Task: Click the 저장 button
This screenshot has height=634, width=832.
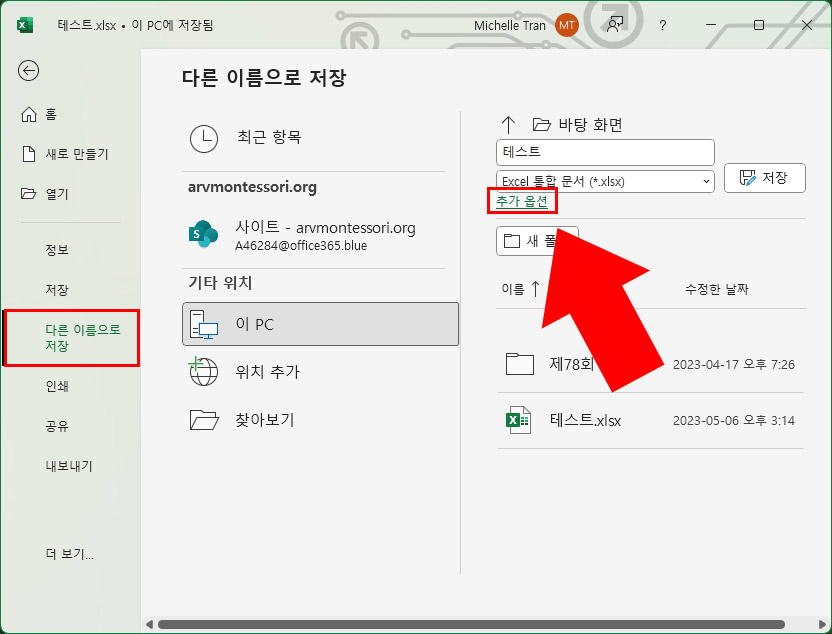Action: [x=765, y=177]
